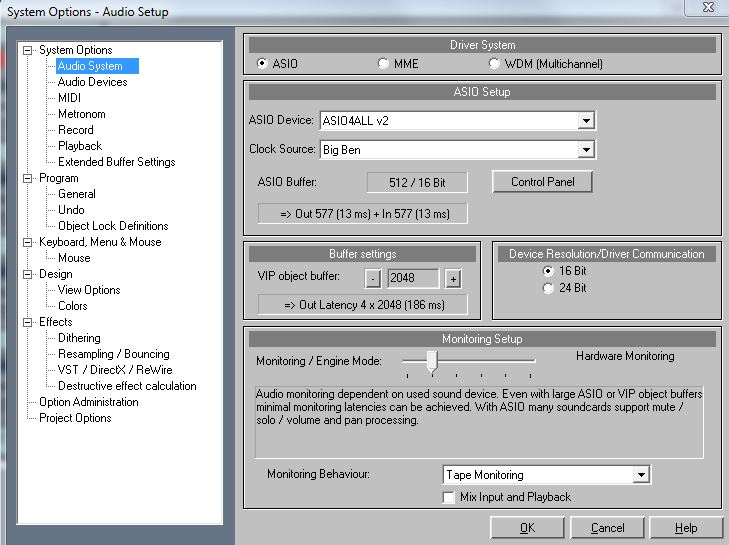The width and height of the screenshot is (729, 545).
Task: Select the ASIO driver system radio button
Action: point(263,63)
